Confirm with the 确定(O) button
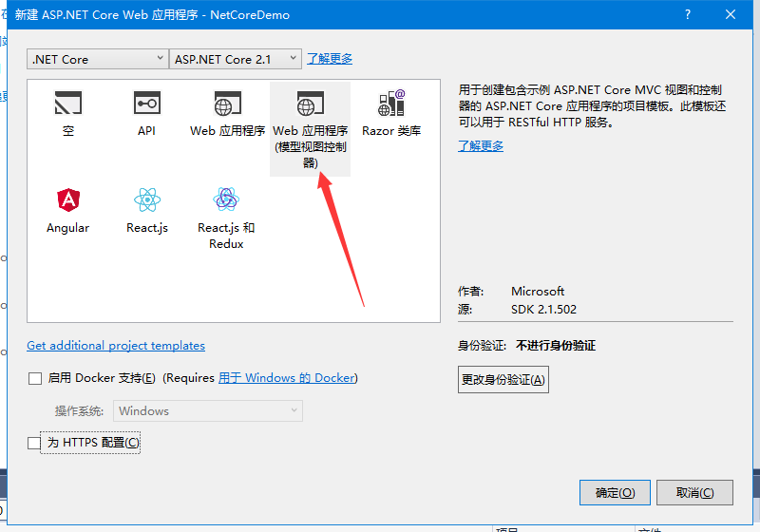The height and width of the screenshot is (532, 760). (615, 493)
